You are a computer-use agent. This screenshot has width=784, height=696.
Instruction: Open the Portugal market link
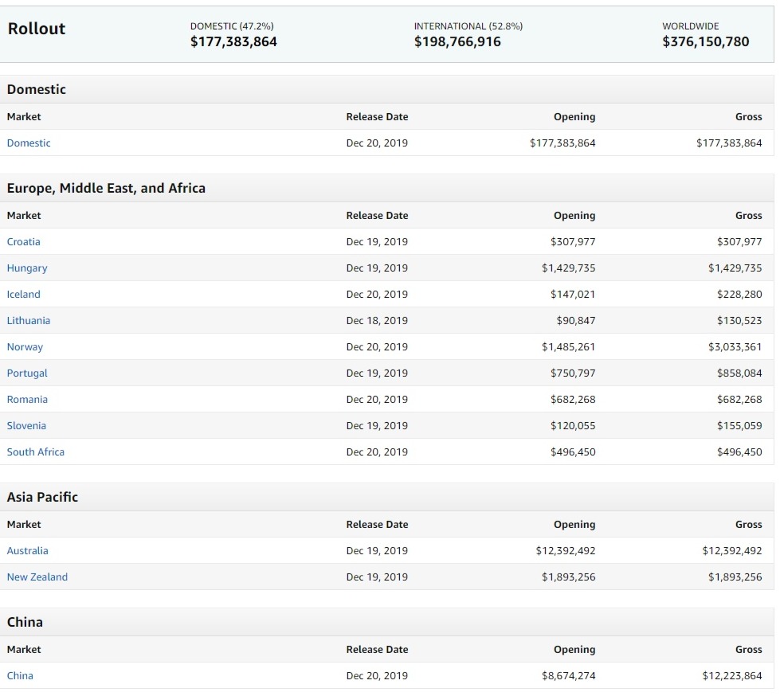coord(27,373)
